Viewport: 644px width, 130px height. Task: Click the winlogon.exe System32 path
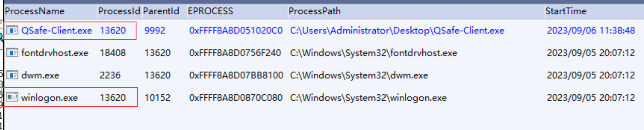point(368,98)
